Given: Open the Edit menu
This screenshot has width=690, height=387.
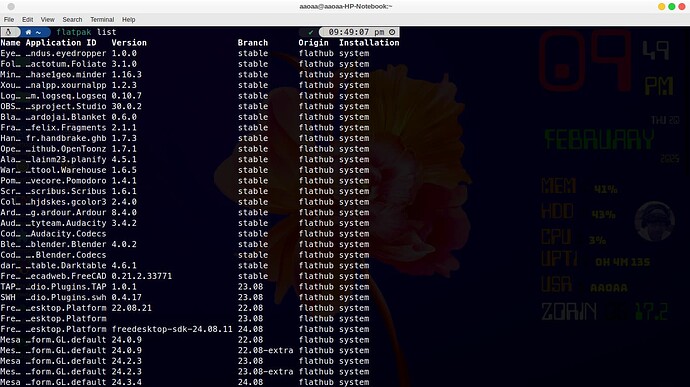Looking at the screenshot, I should (27, 19).
